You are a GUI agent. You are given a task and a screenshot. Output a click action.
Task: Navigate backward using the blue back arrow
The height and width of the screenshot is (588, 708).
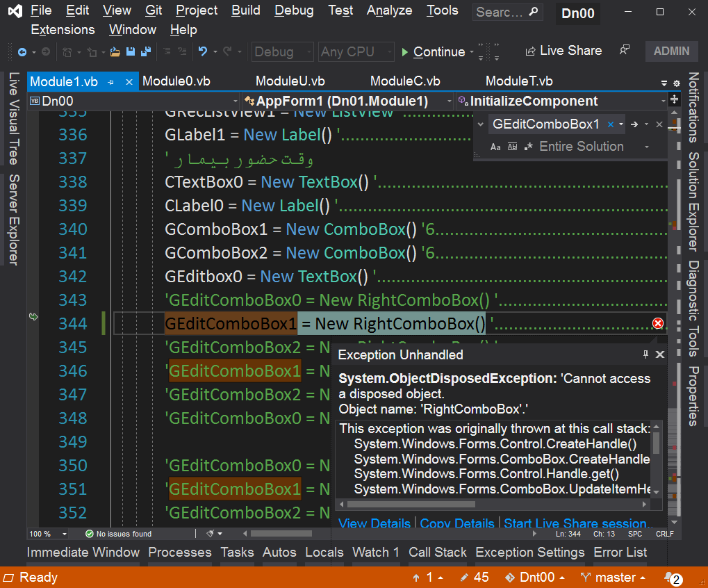pyautogui.click(x=21, y=51)
